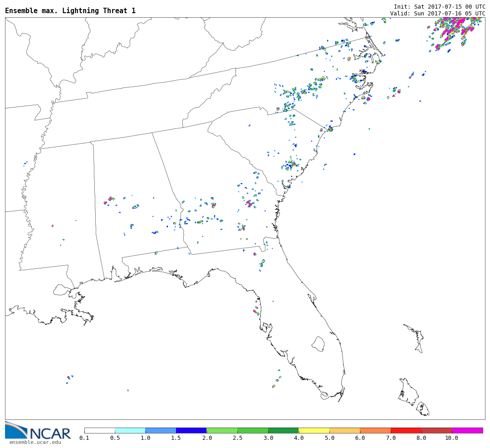Click the 8.0 colorbar label
The height and width of the screenshot is (448, 490).
pyautogui.click(x=421, y=438)
